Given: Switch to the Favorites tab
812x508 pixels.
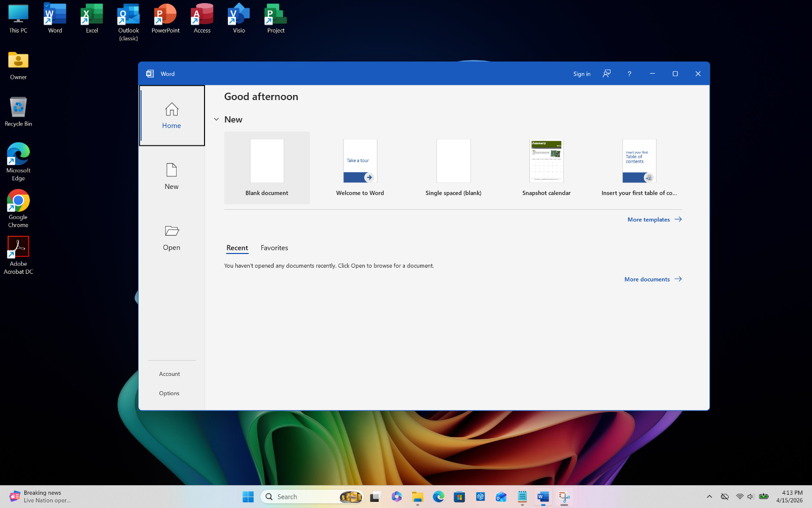Looking at the screenshot, I should [x=274, y=248].
